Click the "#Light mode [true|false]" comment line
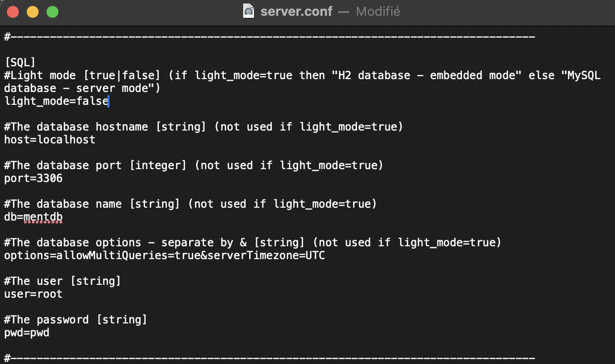The width and height of the screenshot is (615, 364). coord(302,76)
